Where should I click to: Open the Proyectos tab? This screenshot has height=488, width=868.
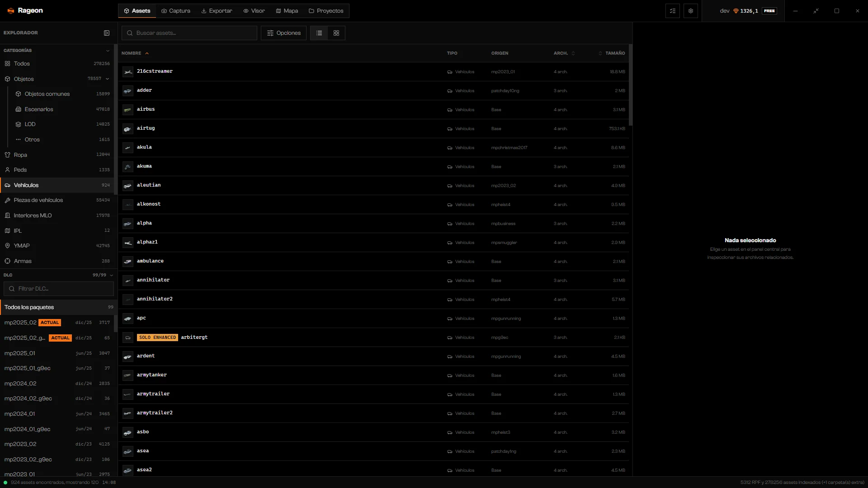point(326,11)
